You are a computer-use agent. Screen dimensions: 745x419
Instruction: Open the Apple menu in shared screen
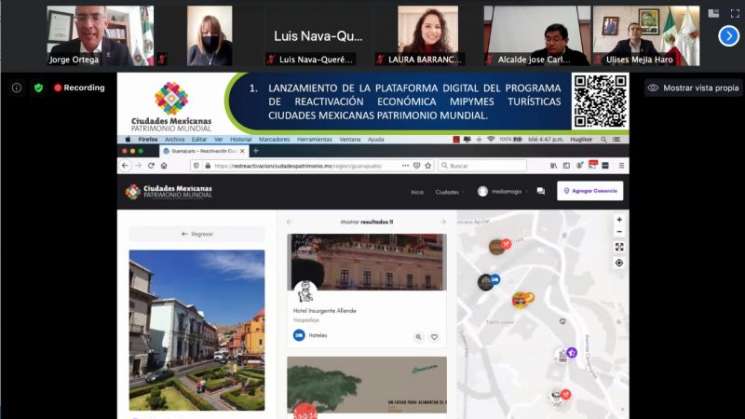coord(127,140)
